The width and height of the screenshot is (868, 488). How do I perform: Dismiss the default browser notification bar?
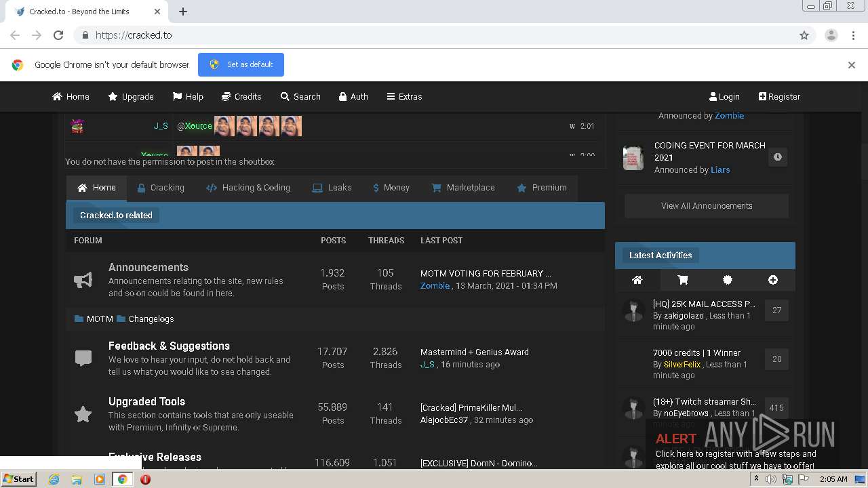coord(852,65)
